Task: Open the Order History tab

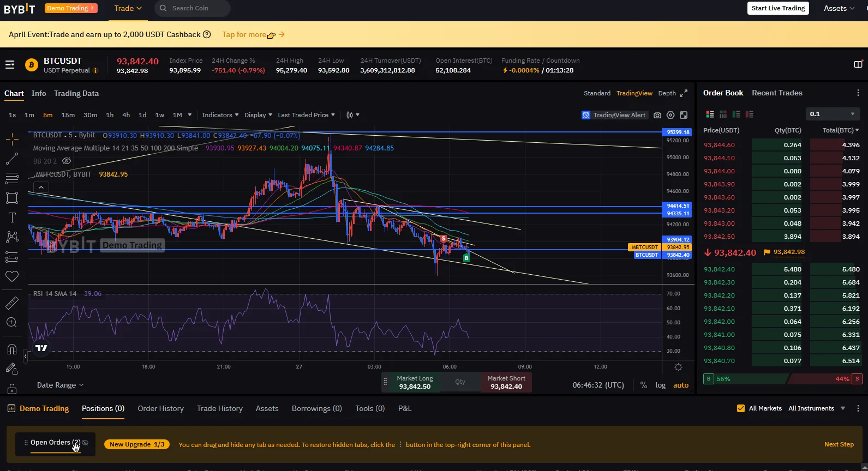Action: pyautogui.click(x=160, y=408)
